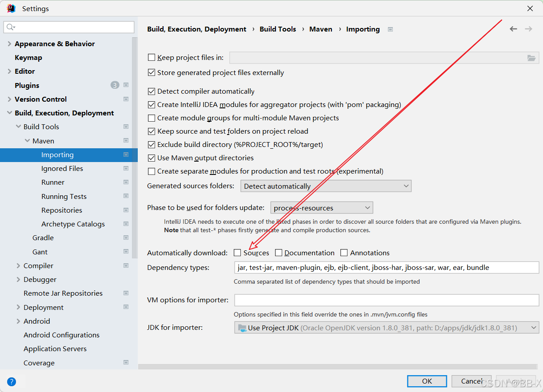Enable Create module groups for multi-module projects
This screenshot has width=543, height=392.
pyautogui.click(x=152, y=118)
